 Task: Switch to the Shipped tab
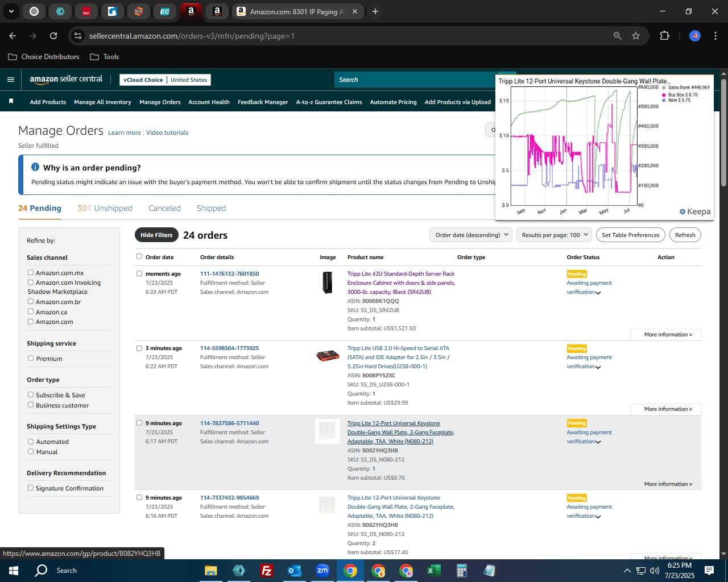(x=211, y=208)
